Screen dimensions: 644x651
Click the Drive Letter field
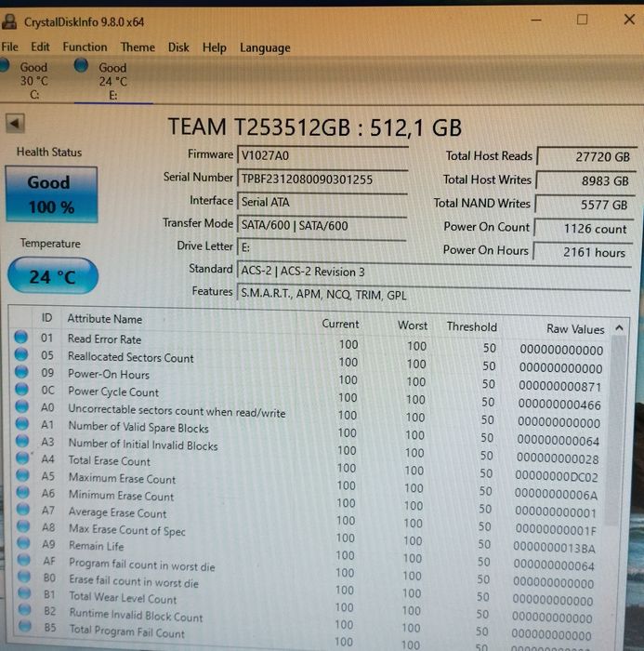coord(322,248)
